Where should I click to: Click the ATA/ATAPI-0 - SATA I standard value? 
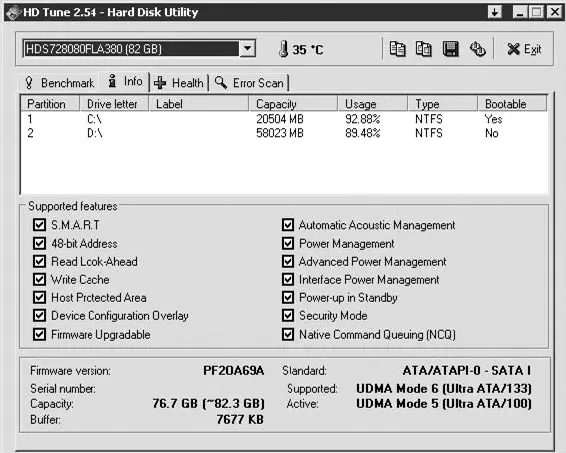pyautogui.click(x=467, y=371)
